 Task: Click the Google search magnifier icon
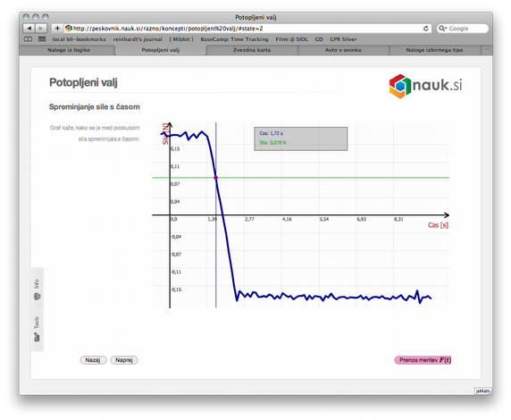click(x=442, y=29)
